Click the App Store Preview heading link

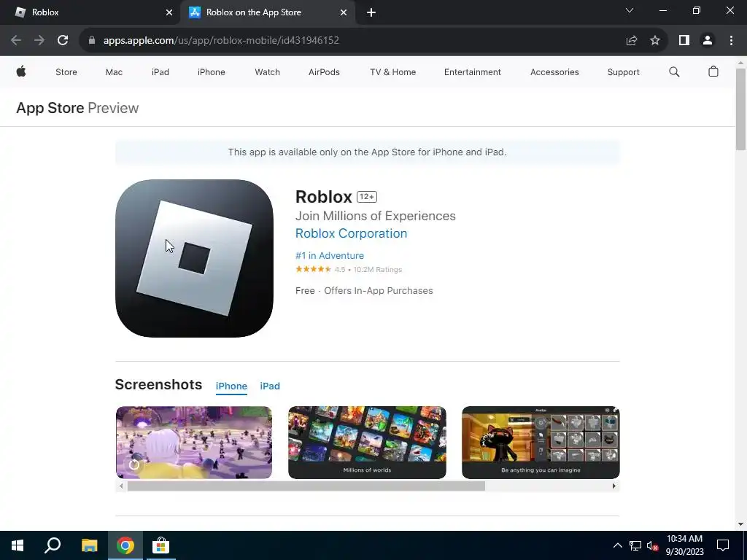coord(77,108)
